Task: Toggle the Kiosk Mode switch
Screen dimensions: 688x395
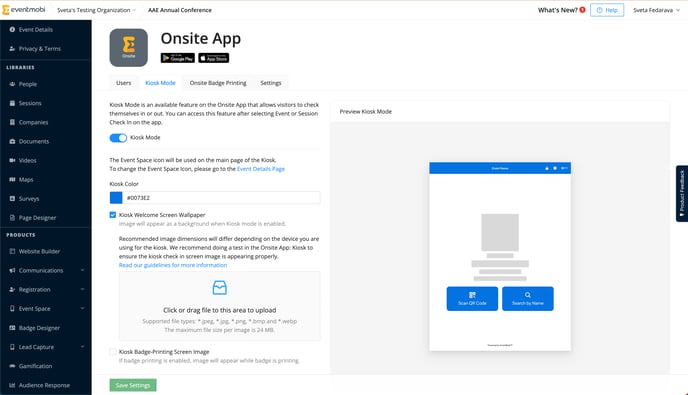Action: (x=118, y=138)
